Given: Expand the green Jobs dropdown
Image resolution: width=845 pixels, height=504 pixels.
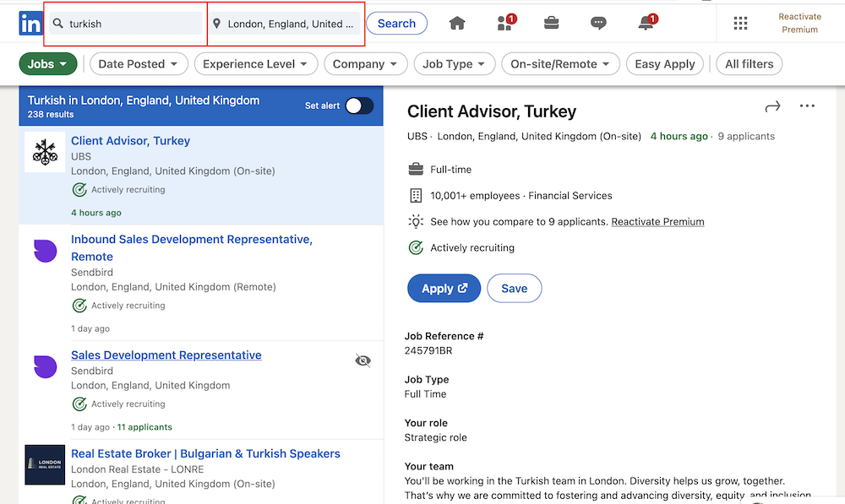Looking at the screenshot, I should 48,64.
